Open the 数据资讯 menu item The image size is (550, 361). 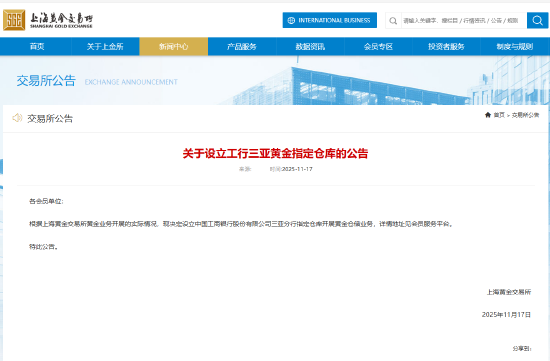pos(310,47)
